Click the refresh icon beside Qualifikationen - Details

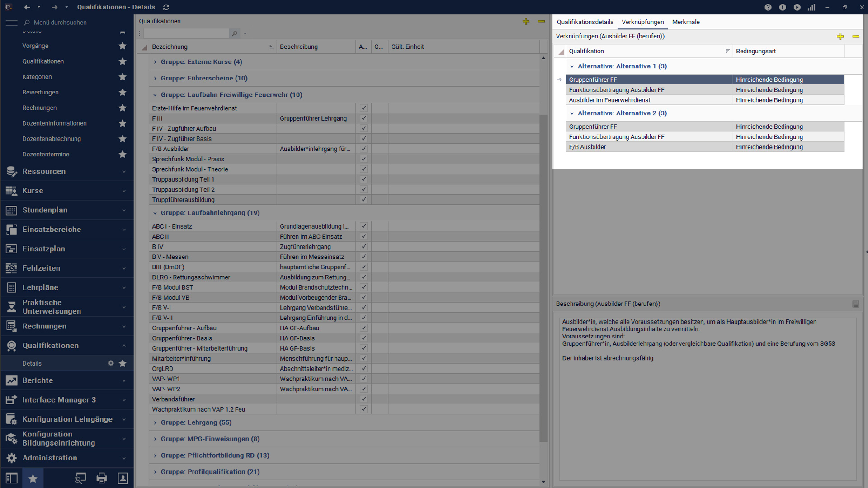click(166, 7)
